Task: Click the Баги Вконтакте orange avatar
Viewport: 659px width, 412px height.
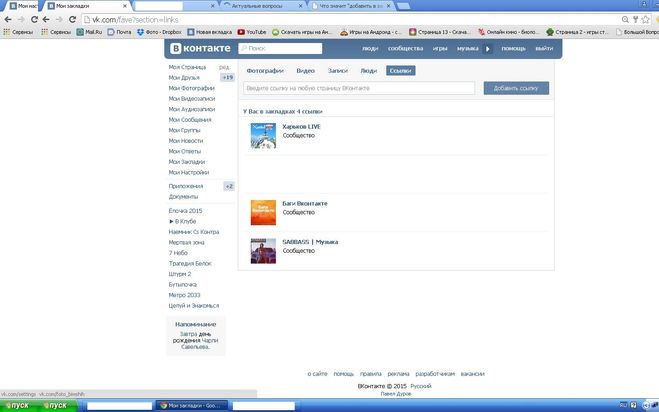Action: point(263,212)
